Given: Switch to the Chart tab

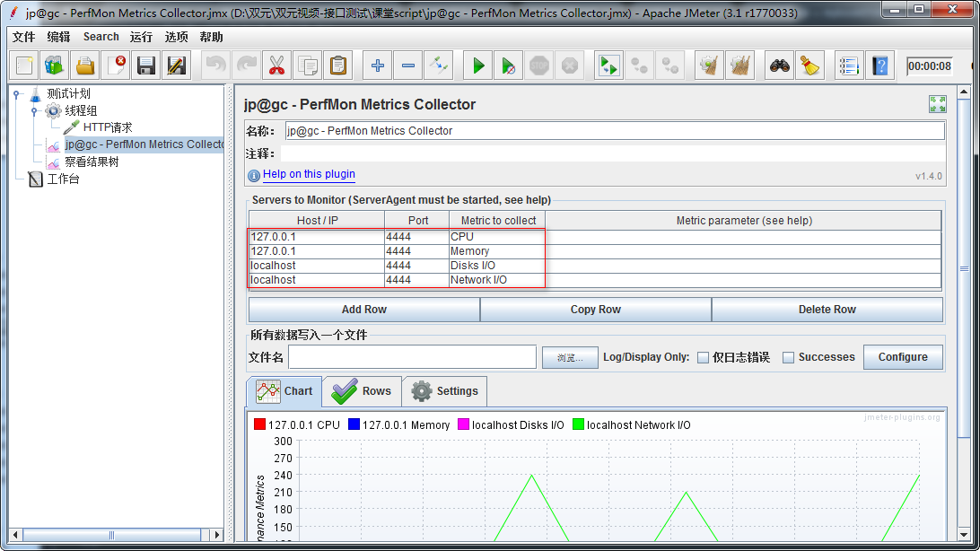Looking at the screenshot, I should pyautogui.click(x=284, y=391).
